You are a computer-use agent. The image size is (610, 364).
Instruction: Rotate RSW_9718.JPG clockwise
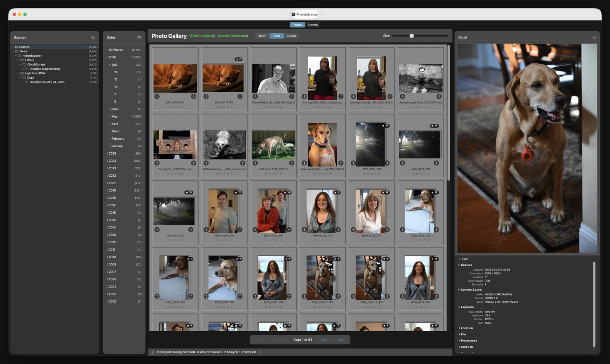click(x=193, y=96)
